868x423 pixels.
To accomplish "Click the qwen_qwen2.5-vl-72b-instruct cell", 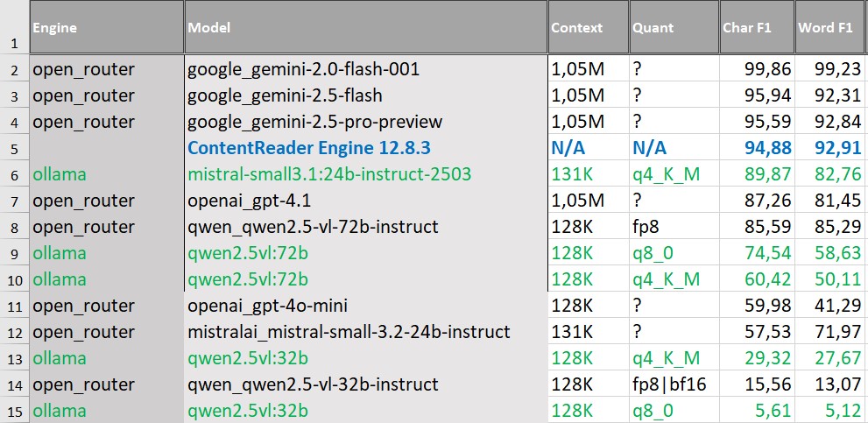I will [x=313, y=227].
